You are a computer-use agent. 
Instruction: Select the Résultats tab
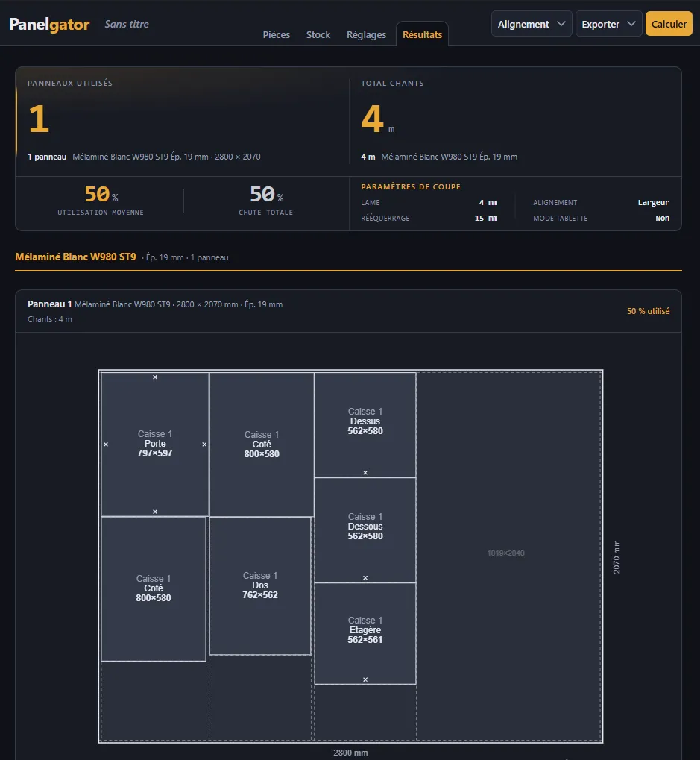(x=422, y=34)
